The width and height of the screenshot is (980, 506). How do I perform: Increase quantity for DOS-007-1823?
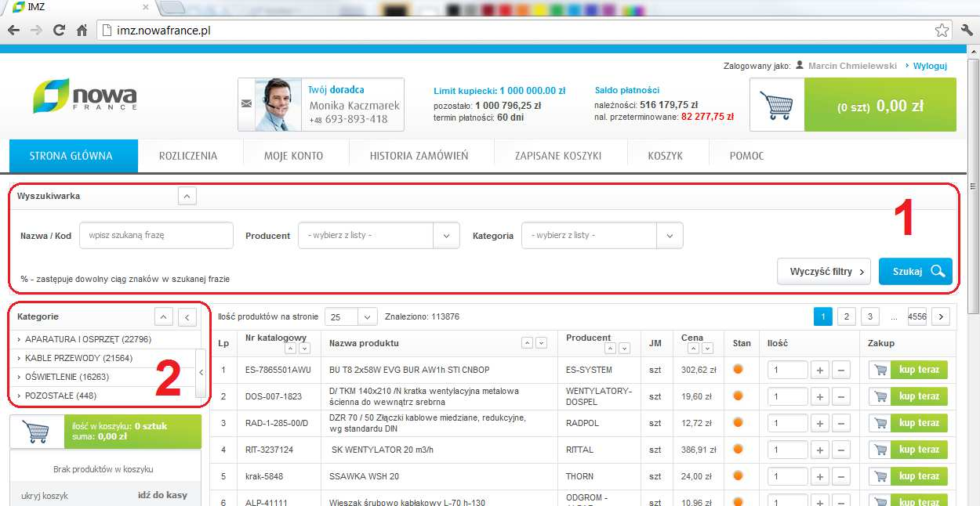point(818,396)
